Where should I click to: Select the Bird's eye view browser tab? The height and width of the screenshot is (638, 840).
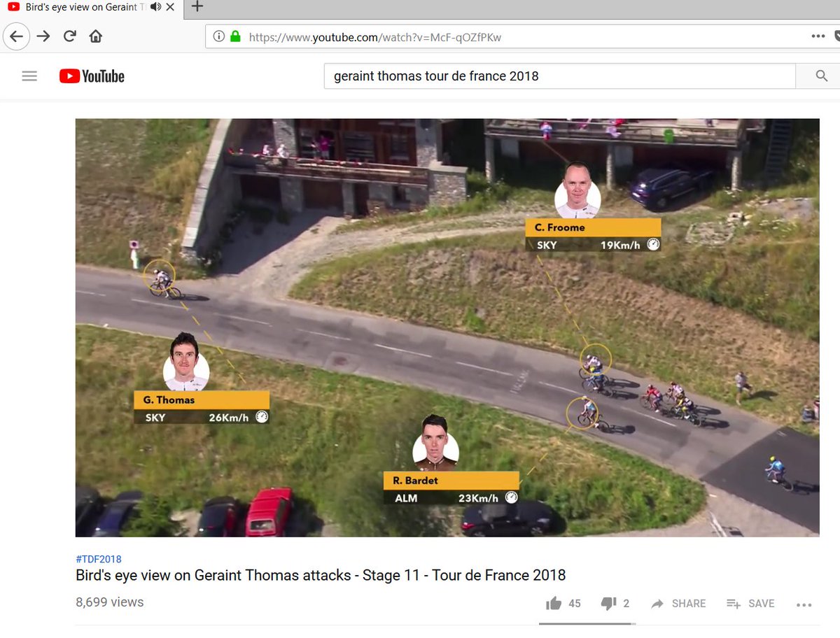(x=91, y=7)
